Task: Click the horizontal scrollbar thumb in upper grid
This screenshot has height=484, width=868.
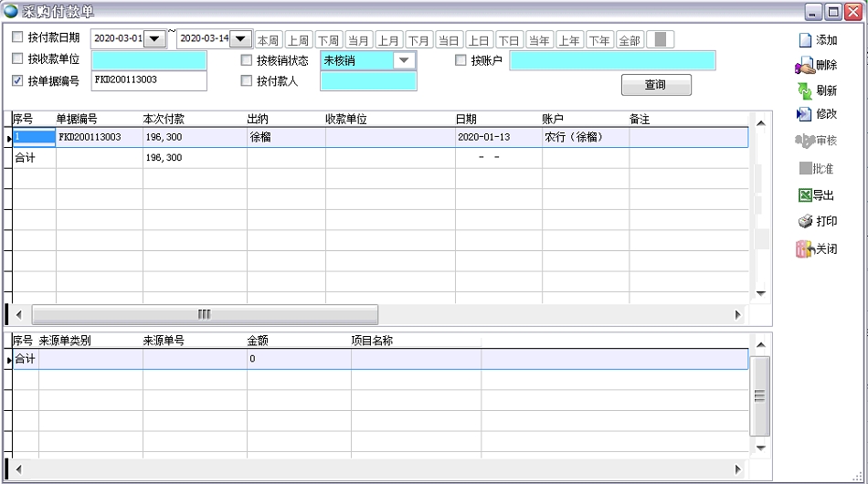Action: 205,314
